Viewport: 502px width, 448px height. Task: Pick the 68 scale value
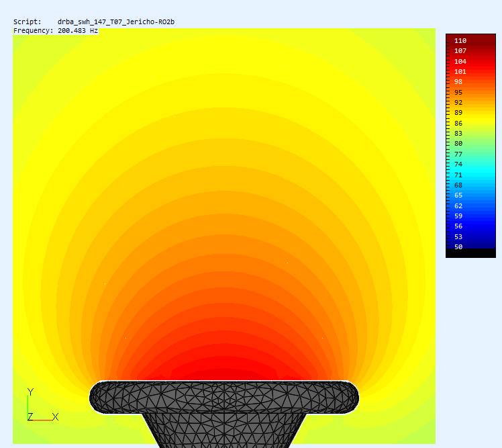[x=458, y=185]
